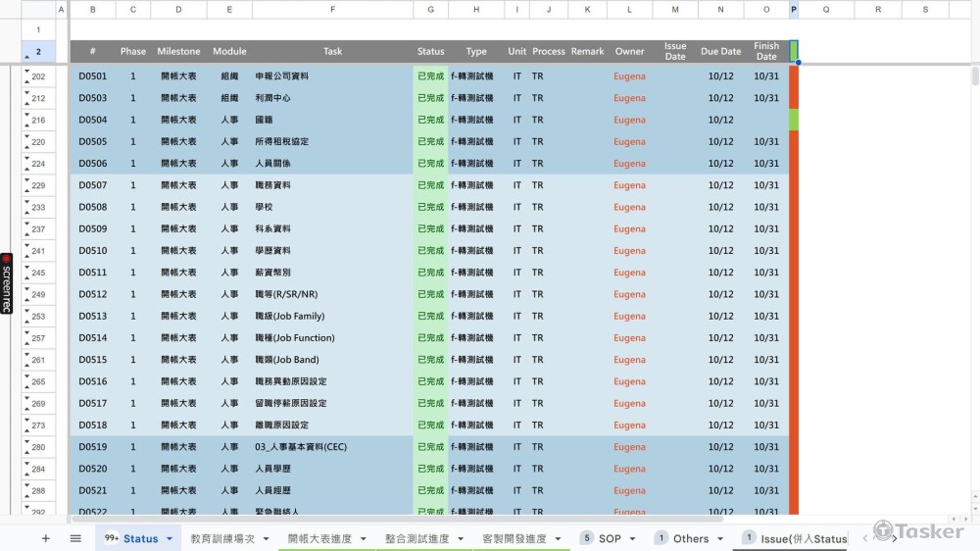Screen dimensions: 980x551
Task: Click the Issue Date header cell
Action: (675, 51)
